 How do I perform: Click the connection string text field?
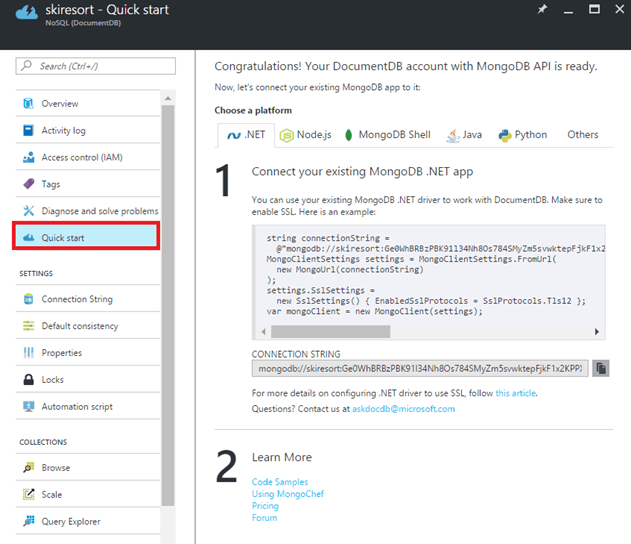[x=420, y=368]
